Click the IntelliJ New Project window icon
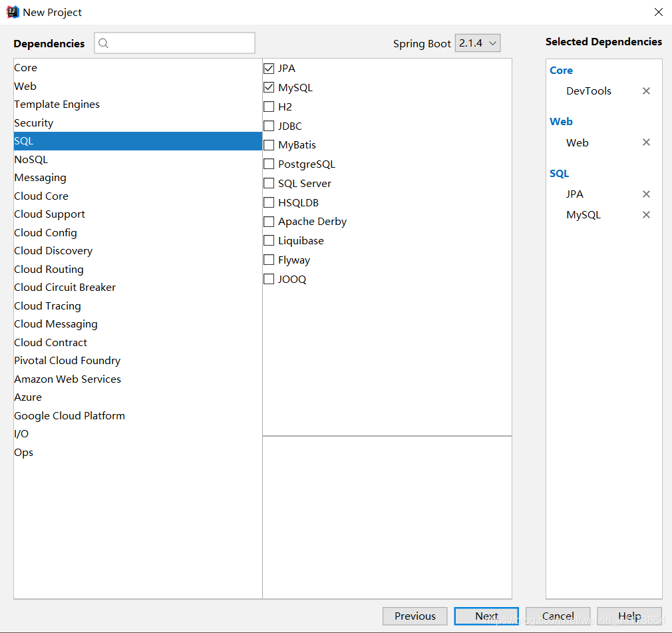672x633 pixels. tap(13, 12)
